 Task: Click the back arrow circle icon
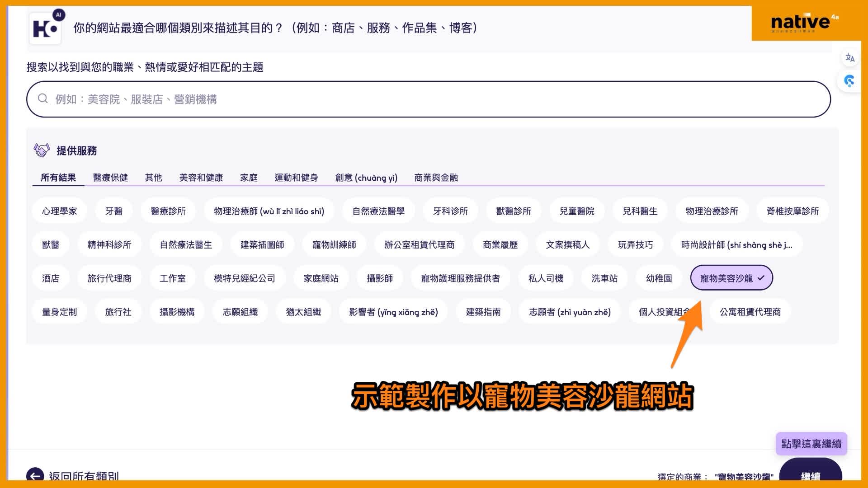point(35,474)
